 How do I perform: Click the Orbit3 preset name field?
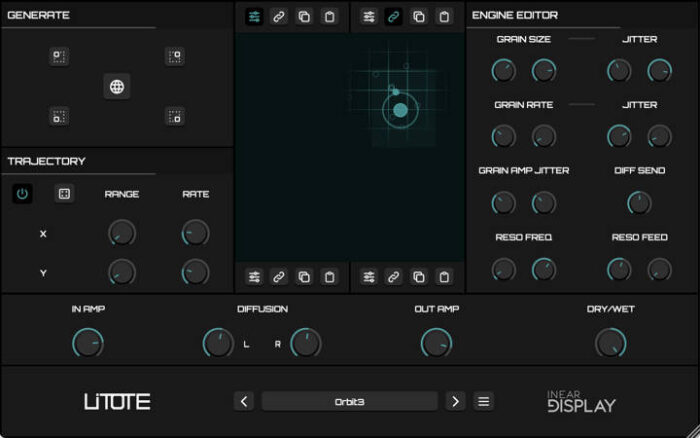349,401
